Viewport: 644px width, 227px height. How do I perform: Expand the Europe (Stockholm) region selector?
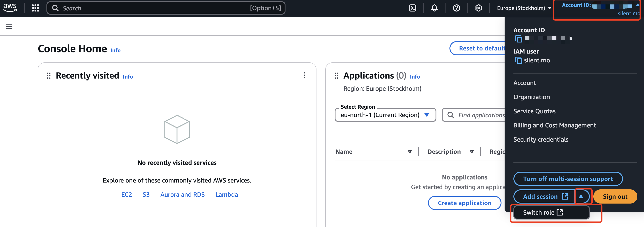click(524, 8)
